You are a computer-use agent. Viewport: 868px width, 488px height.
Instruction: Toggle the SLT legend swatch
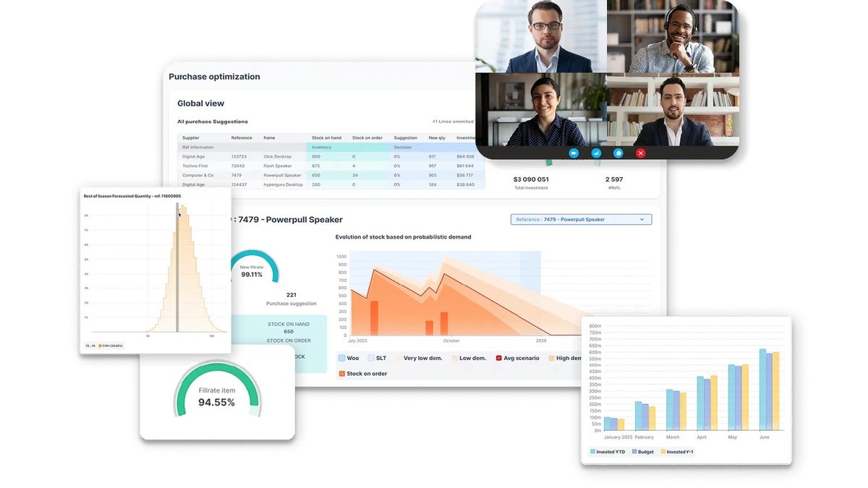pyautogui.click(x=371, y=358)
